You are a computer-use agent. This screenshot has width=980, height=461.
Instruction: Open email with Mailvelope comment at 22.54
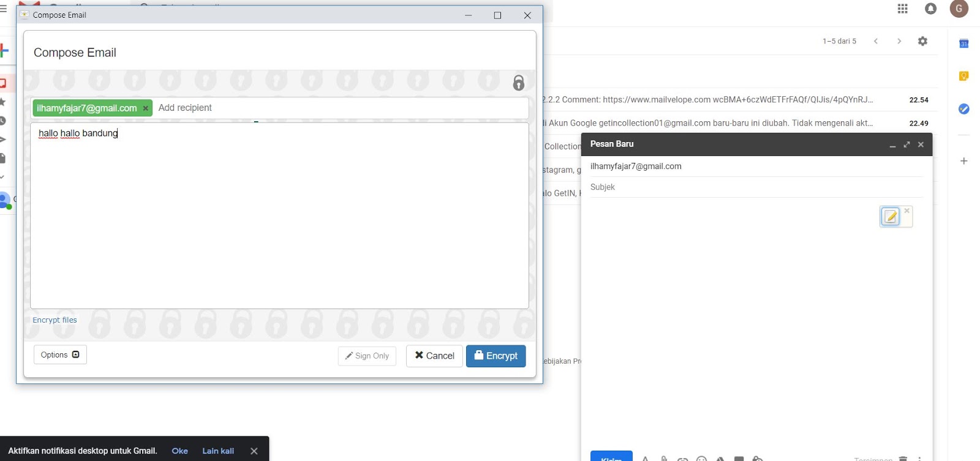(739, 99)
